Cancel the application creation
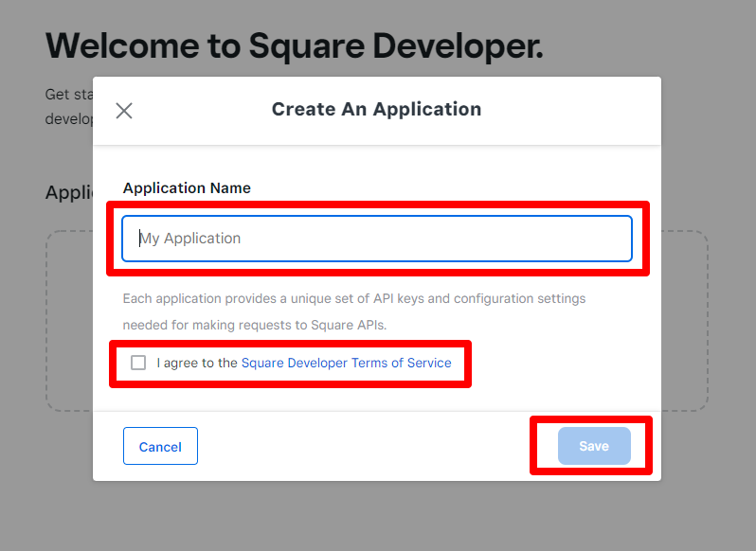 (160, 446)
